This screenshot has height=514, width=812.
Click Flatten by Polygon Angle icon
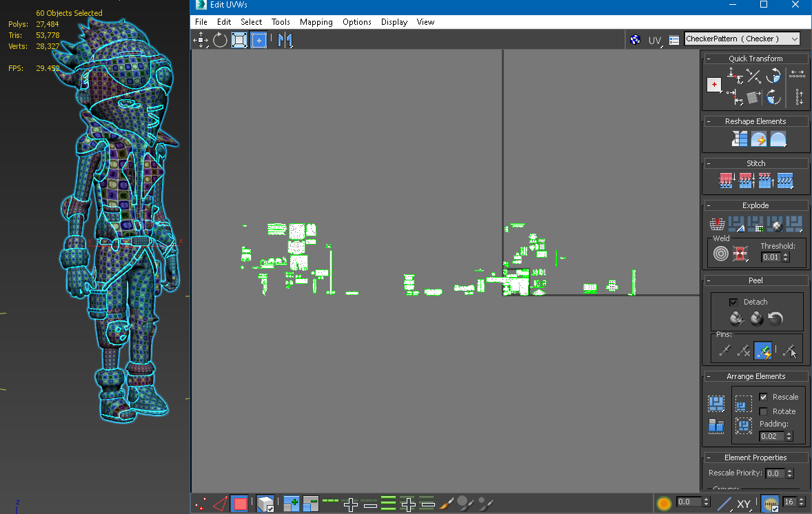[736, 224]
